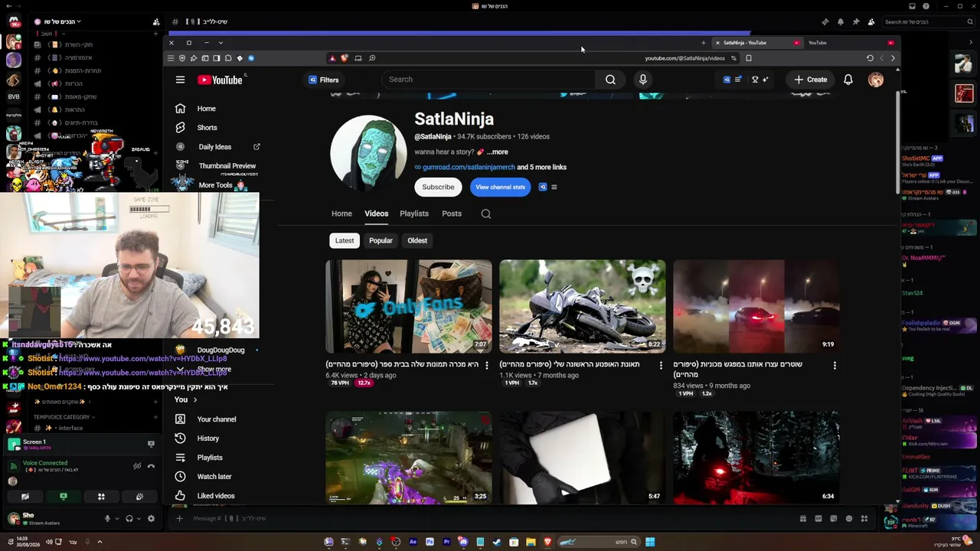The image size is (980, 551).
Task: Open the 9:19 police cars video thumbnail
Action: (x=756, y=306)
